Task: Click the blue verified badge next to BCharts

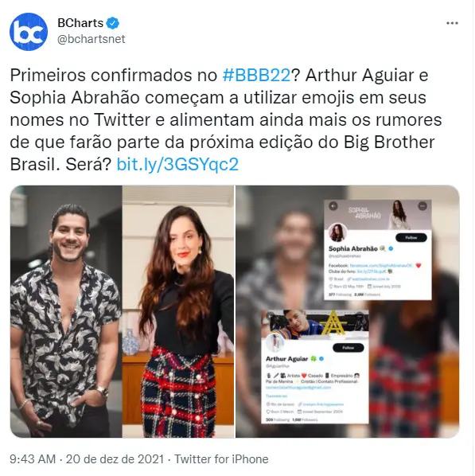Action: pos(113,23)
